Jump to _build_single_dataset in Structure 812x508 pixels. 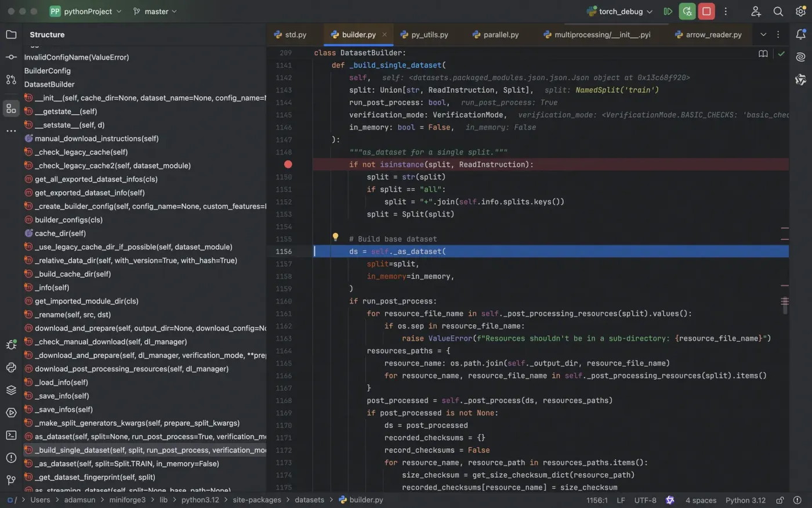(x=145, y=450)
